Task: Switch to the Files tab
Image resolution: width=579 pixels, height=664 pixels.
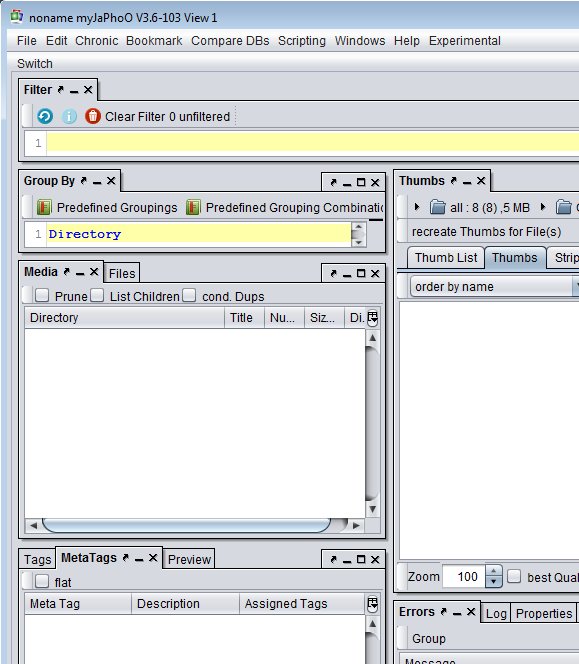Action: [x=122, y=274]
